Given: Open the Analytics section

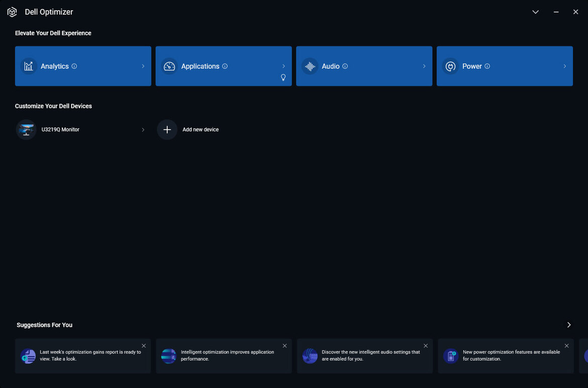Looking at the screenshot, I should (83, 66).
